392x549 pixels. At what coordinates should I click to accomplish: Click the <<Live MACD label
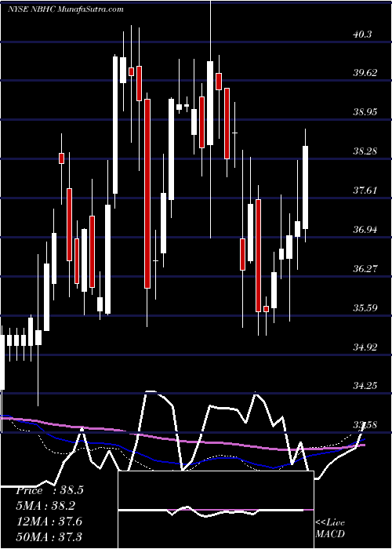click(x=330, y=529)
